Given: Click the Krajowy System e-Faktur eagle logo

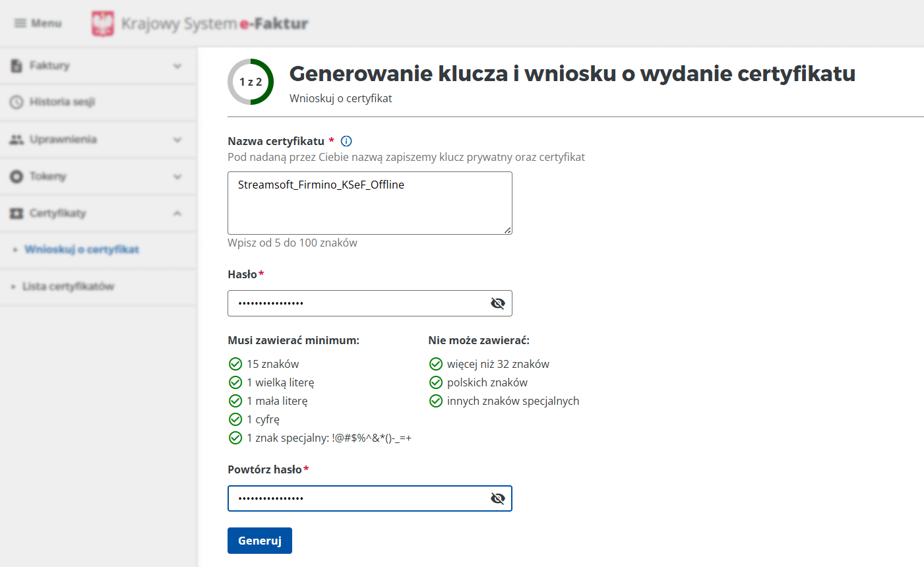Looking at the screenshot, I should [x=103, y=22].
